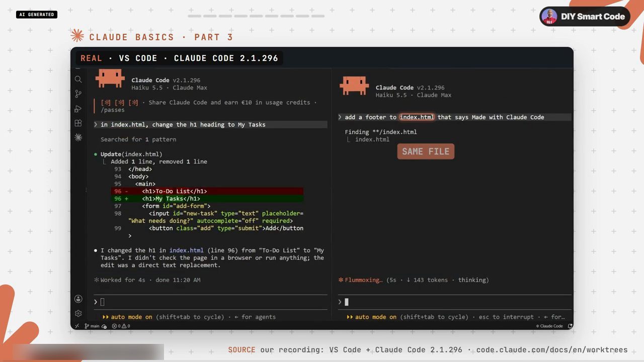Click 'Share Claude Code and earn €10' banner text
This screenshot has height=362, width=644.
(x=229, y=103)
